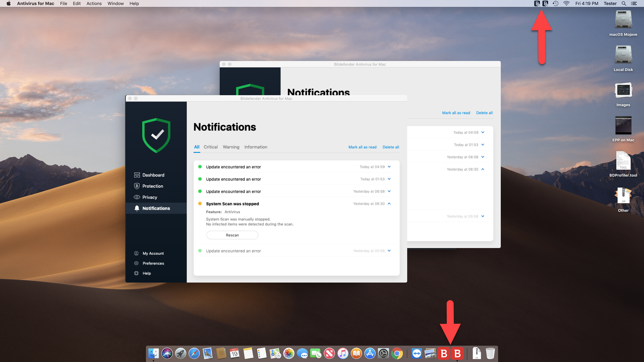Expand the Yesterday at 05:58 notification

[x=389, y=251]
